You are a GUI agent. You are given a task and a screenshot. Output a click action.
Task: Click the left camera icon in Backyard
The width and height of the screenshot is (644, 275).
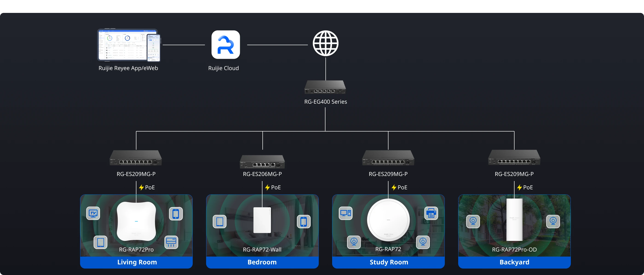click(473, 221)
